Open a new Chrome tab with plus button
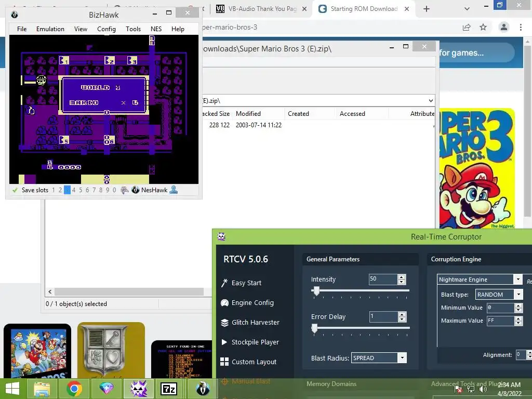 tap(427, 9)
